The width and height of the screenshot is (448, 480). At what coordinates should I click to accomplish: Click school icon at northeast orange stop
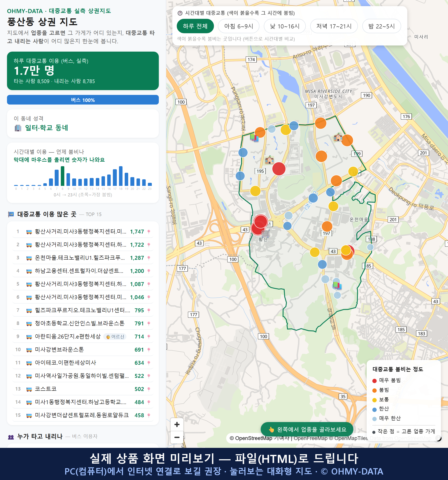tap(338, 137)
